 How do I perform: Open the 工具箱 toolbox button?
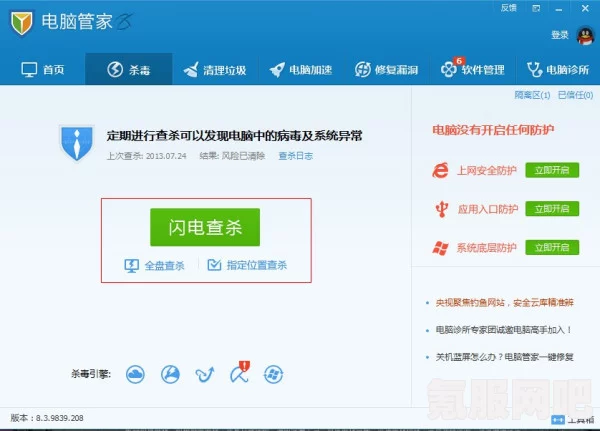click(573, 420)
